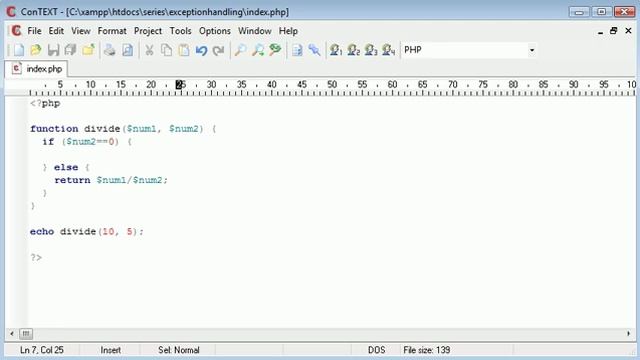Open the Project menu
Screen dimensions: 640x360
tap(148, 31)
